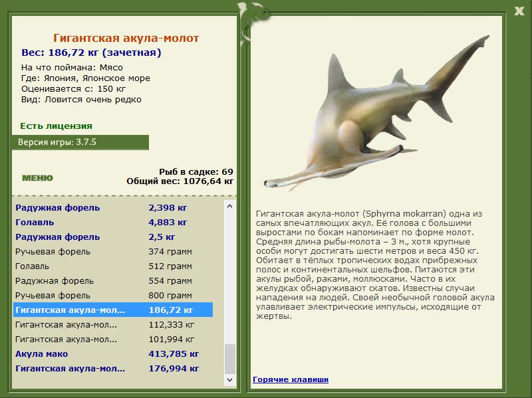Open the МЕНЮ button
This screenshot has height=398, width=532.
(38, 178)
